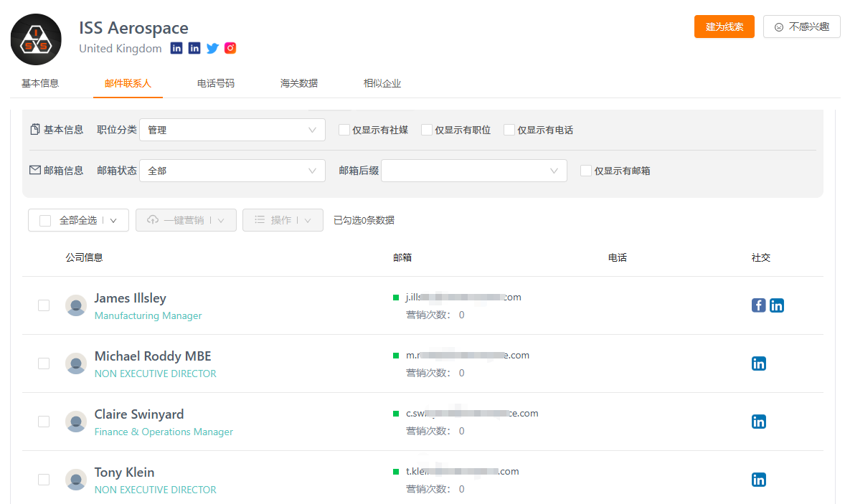Screen dimensions: 845x504
Task: Open the company's Instagram profile icon
Action: click(230, 48)
